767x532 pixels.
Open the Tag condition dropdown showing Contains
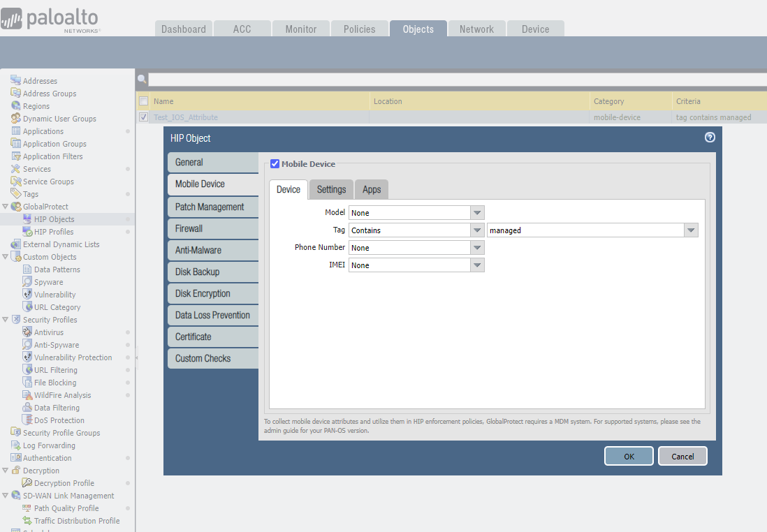[476, 230]
